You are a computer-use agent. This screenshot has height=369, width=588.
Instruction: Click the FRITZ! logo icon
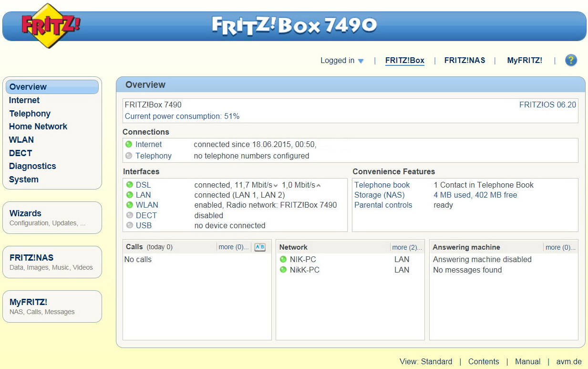(x=51, y=25)
